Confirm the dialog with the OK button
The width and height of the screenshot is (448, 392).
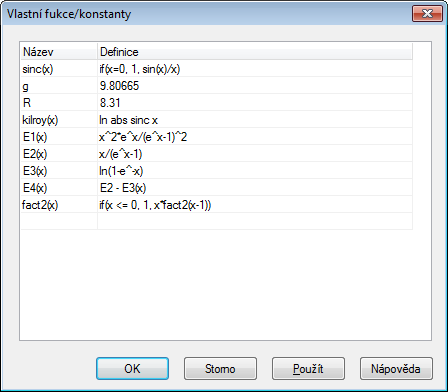[132, 368]
